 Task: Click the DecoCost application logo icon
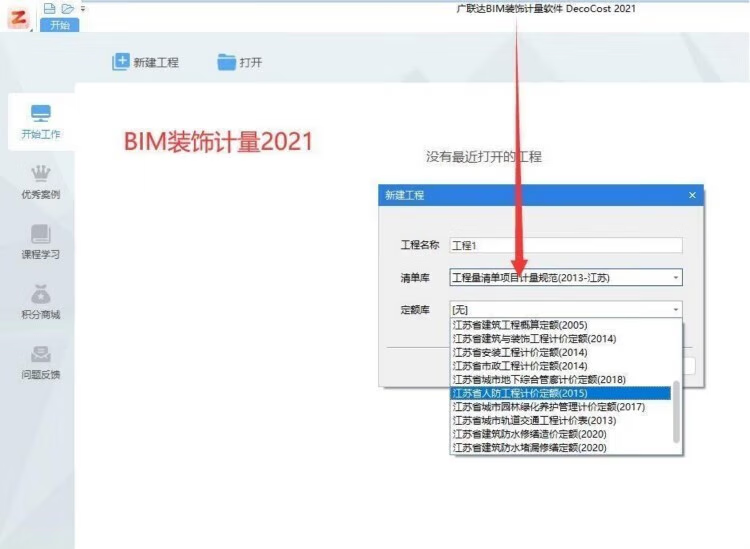18,18
